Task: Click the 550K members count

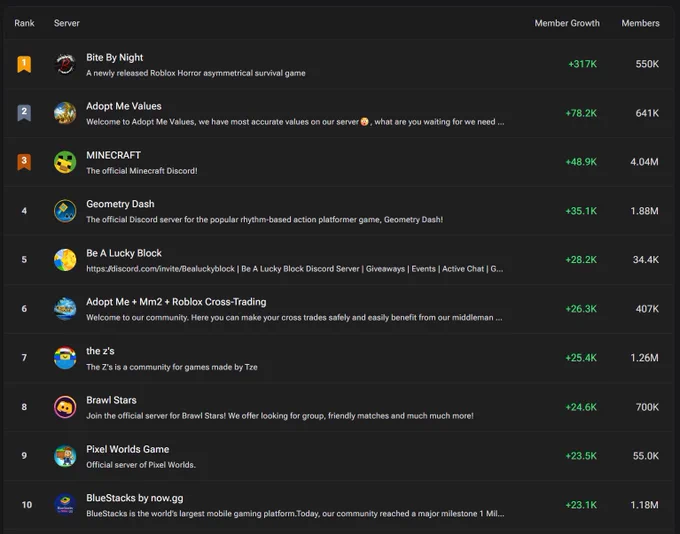Action: pos(647,64)
